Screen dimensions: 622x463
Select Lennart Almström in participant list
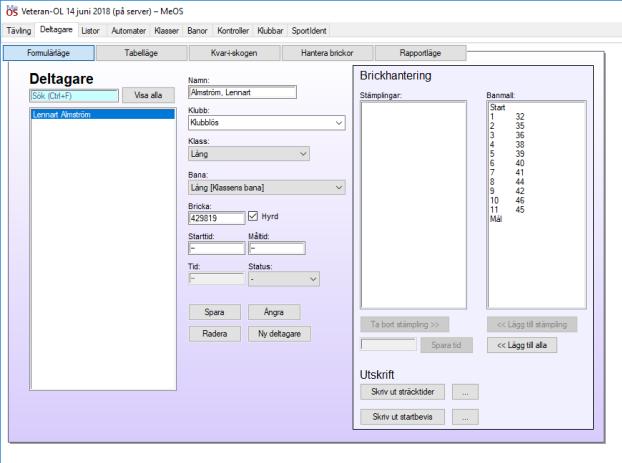pos(103,114)
